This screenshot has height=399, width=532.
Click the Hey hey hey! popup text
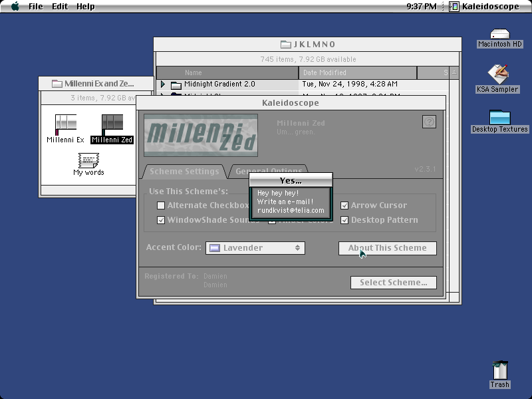[278, 193]
